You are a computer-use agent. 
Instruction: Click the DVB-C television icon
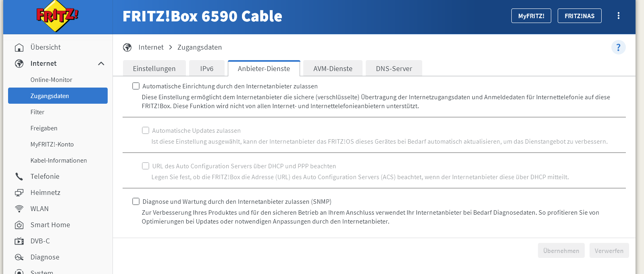(x=19, y=241)
